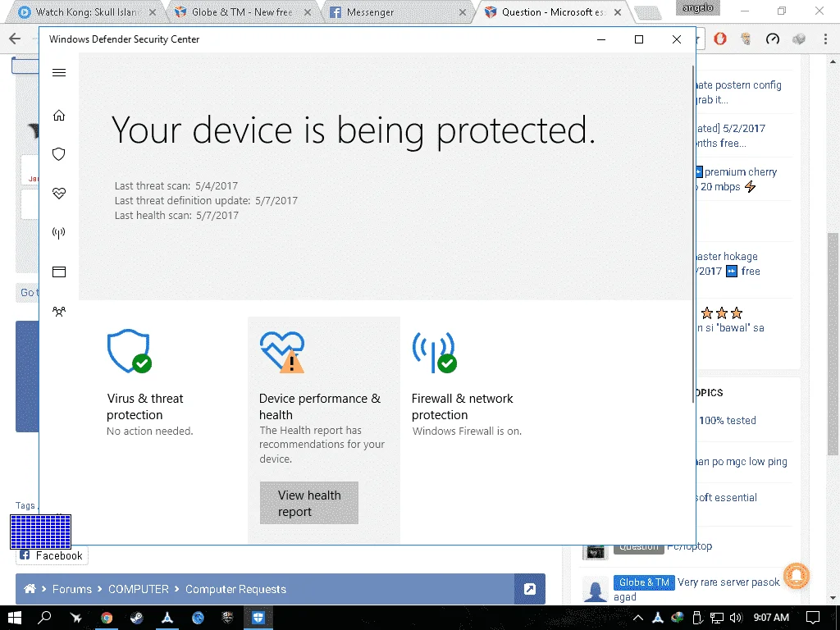Show hidden system tray icons
The height and width of the screenshot is (630, 840).
pyautogui.click(x=638, y=619)
